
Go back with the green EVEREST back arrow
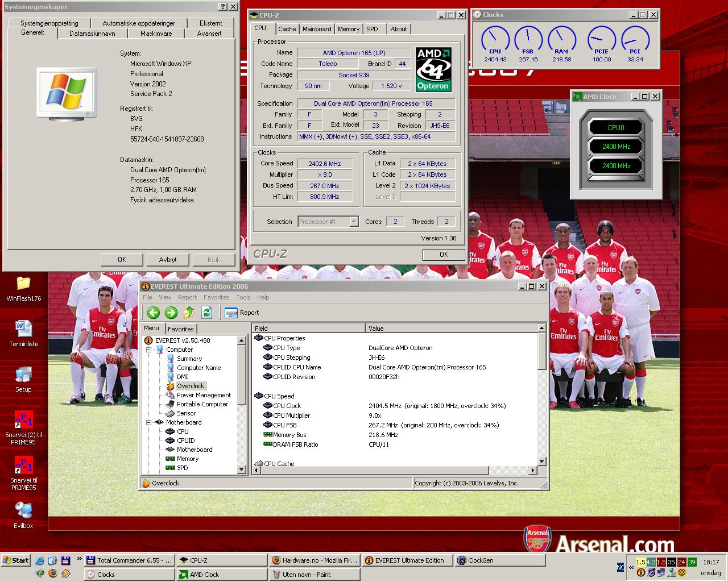coord(153,313)
